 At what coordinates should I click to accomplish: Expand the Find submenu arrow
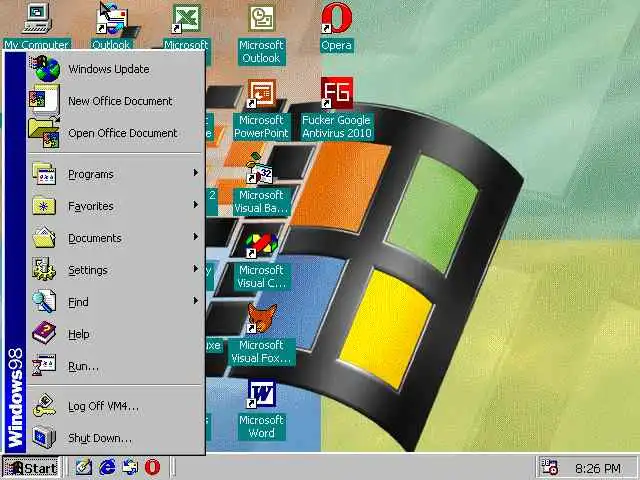pyautogui.click(x=196, y=301)
